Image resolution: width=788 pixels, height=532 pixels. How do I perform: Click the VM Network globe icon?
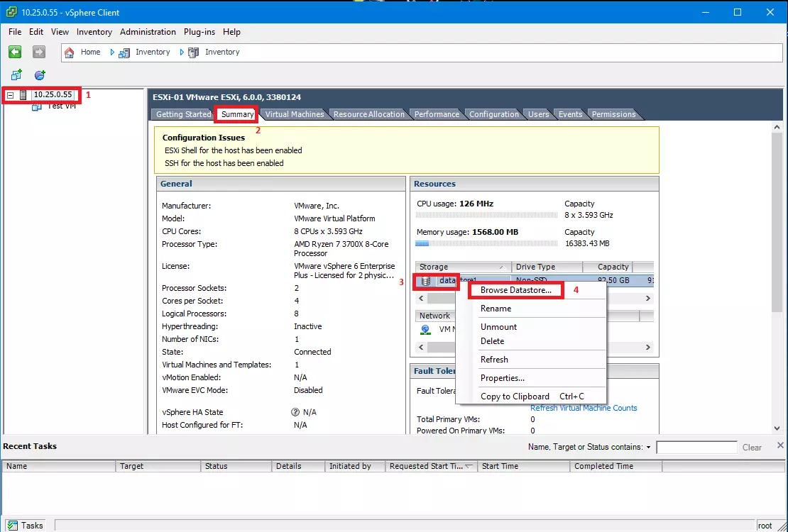(x=426, y=330)
